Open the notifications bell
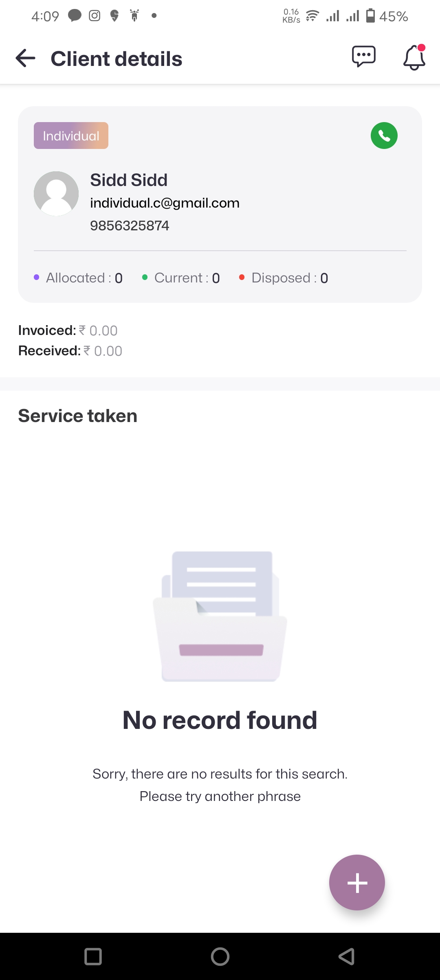Image resolution: width=440 pixels, height=980 pixels. pyautogui.click(x=414, y=57)
